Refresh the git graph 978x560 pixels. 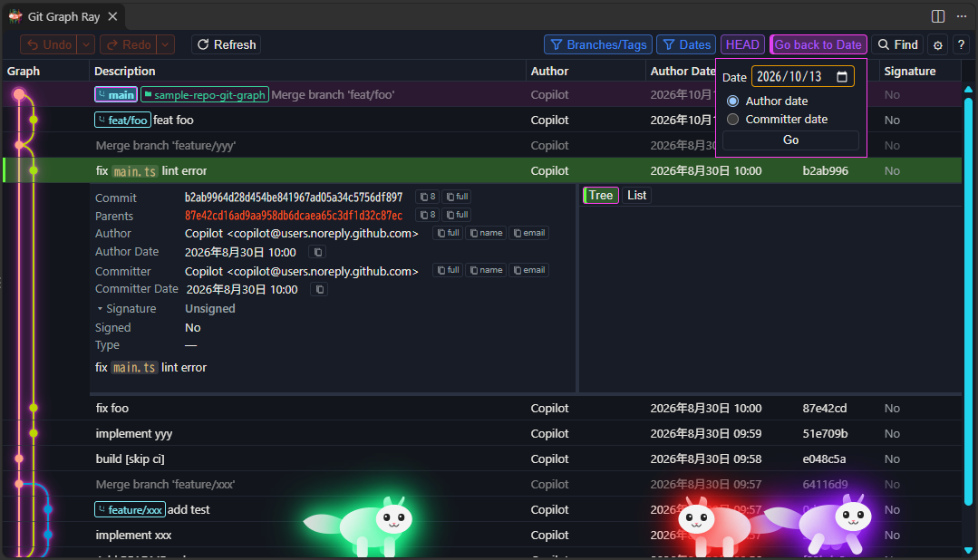[227, 45]
